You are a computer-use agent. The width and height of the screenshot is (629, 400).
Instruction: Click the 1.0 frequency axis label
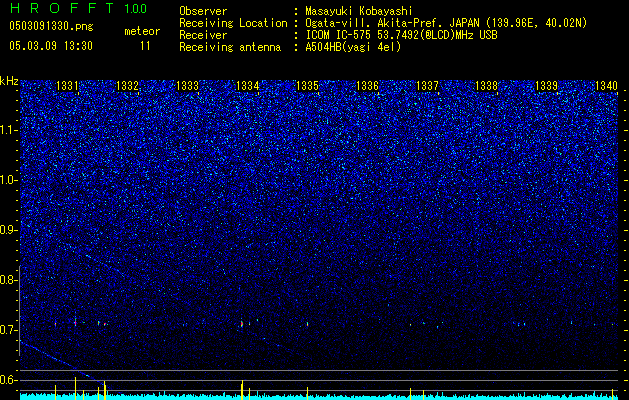click(x=9, y=180)
